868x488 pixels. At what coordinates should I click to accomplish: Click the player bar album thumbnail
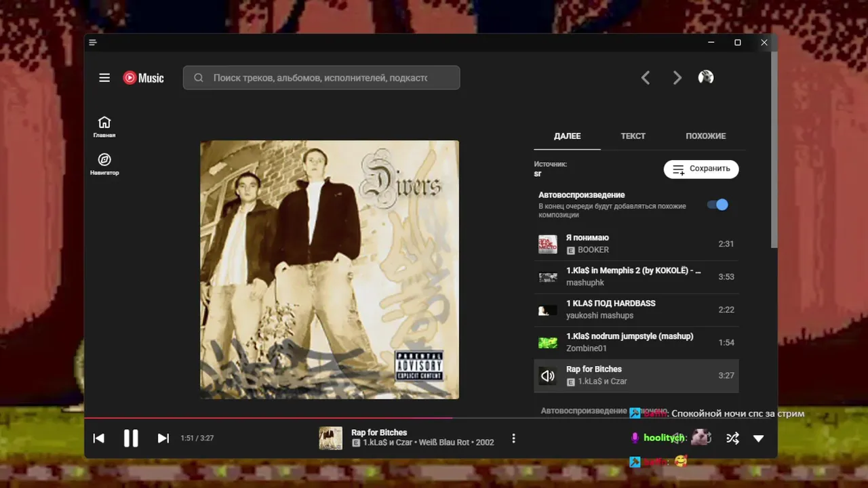(x=331, y=439)
